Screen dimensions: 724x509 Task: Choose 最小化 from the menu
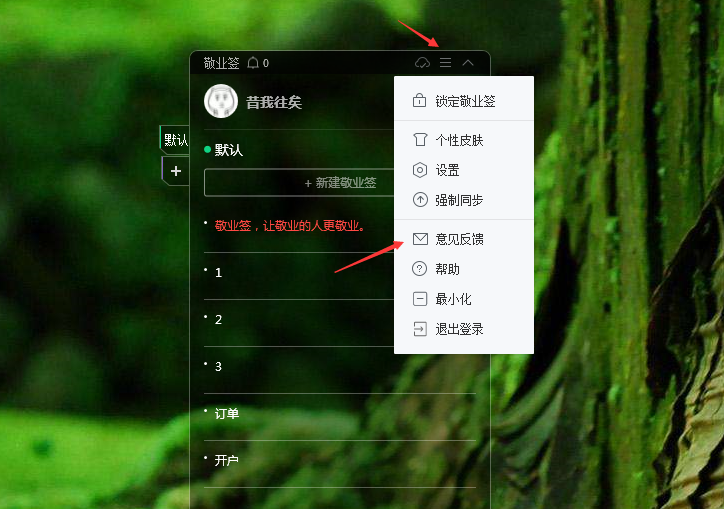click(464, 299)
